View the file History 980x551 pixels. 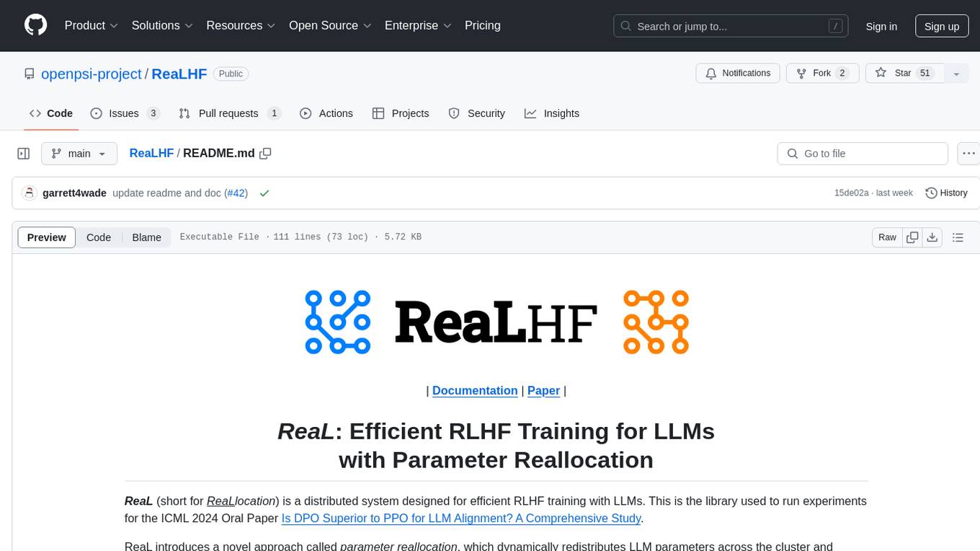946,193
